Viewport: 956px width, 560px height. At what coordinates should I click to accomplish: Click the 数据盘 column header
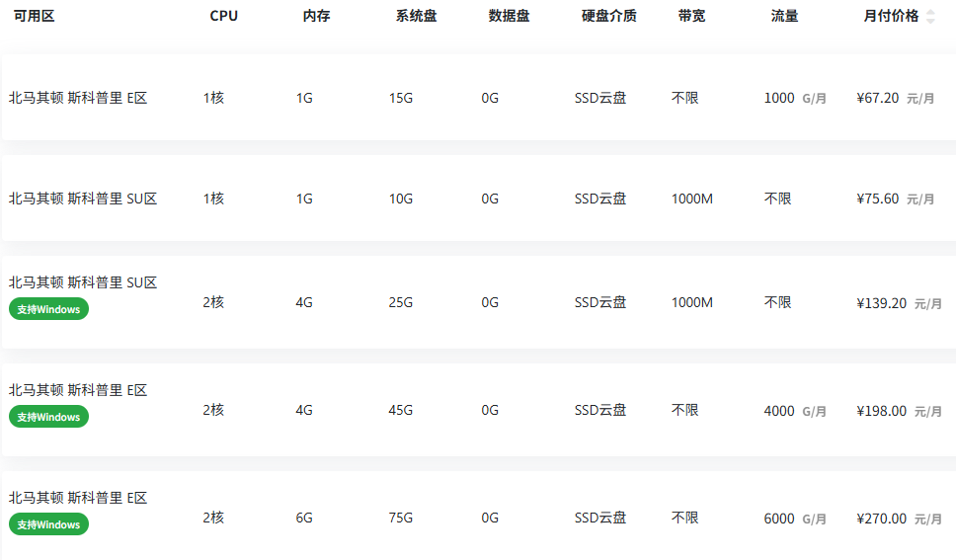509,16
